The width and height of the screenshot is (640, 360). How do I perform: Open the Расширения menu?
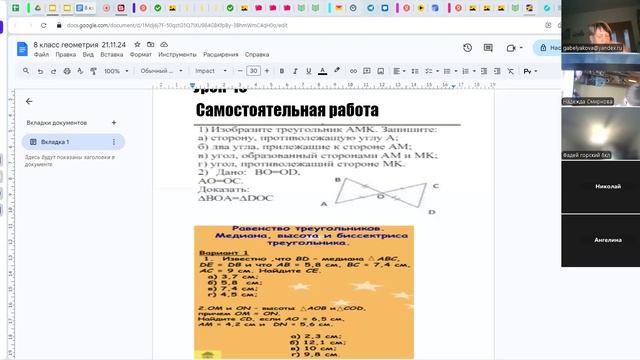click(x=220, y=54)
